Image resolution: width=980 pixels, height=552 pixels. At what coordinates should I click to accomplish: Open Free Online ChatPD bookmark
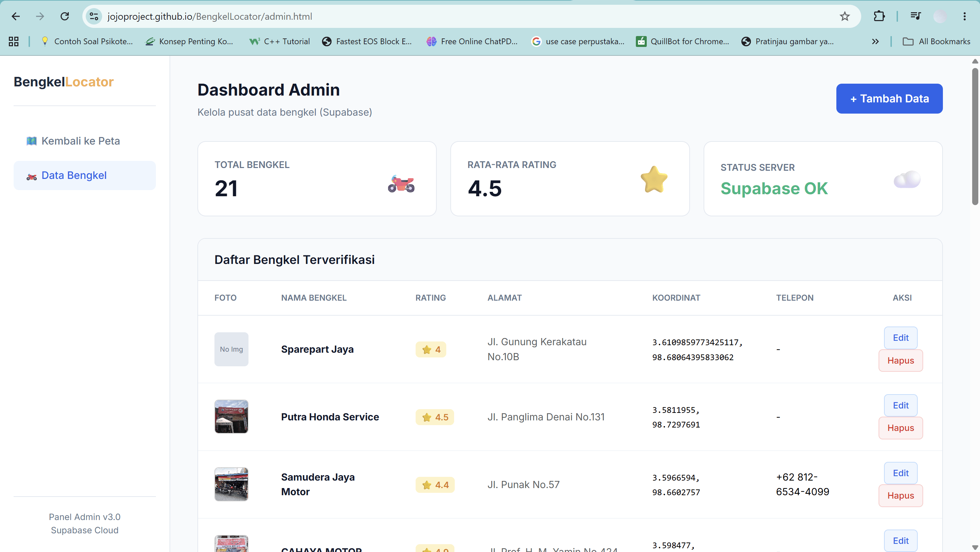(x=472, y=41)
